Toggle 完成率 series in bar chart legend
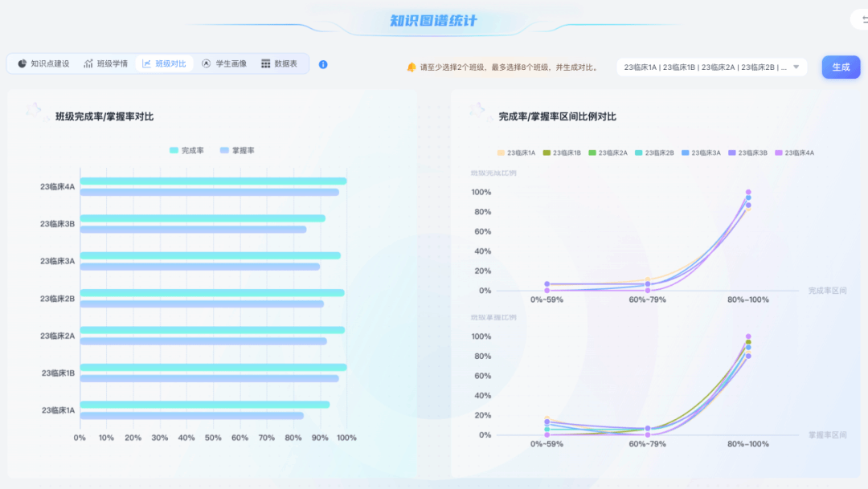This screenshot has width=868, height=489. [186, 150]
